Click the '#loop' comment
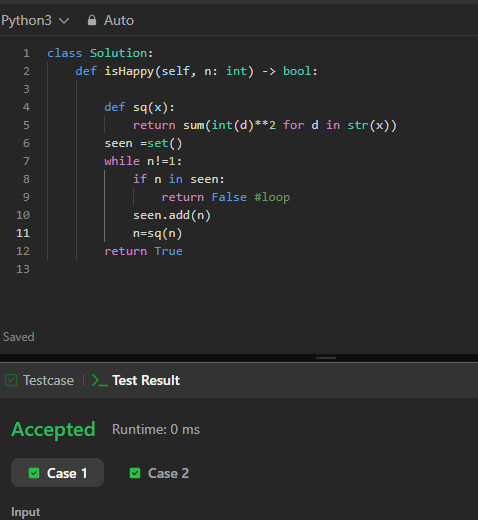Screen dimensions: 478x520 (272, 197)
